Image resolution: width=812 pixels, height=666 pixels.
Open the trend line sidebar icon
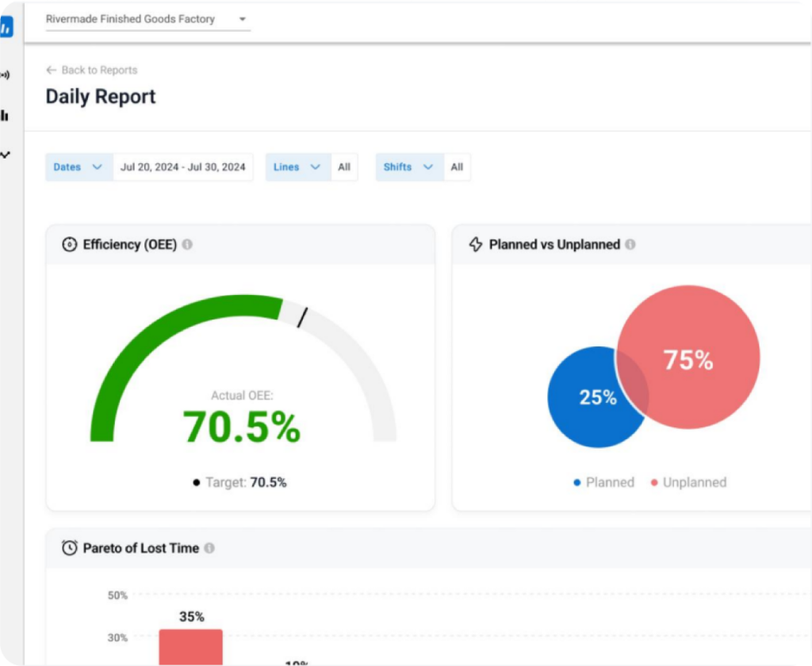click(x=5, y=155)
